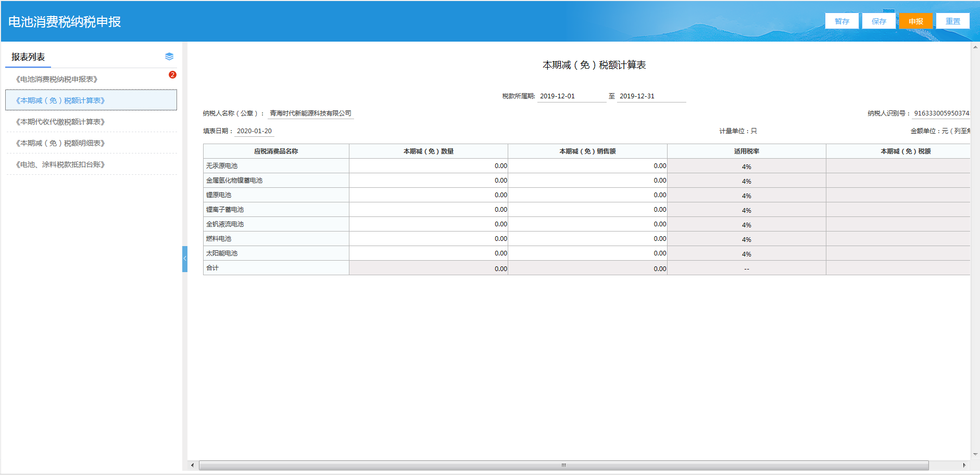The width and height of the screenshot is (980, 475).
Task: Click the 无汞原电池 quantity input cell
Action: coord(428,166)
